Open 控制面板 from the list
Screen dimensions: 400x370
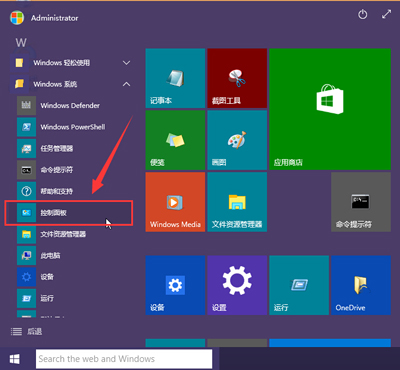tap(70, 213)
